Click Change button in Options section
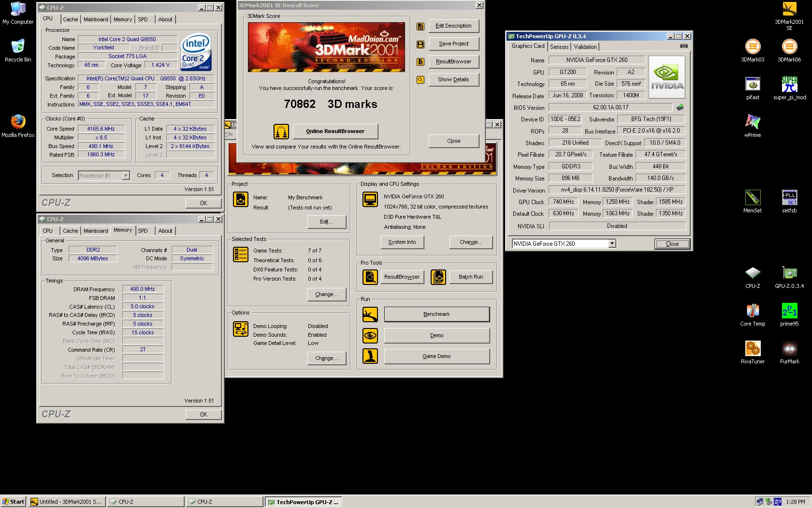The image size is (812, 508). point(326,358)
